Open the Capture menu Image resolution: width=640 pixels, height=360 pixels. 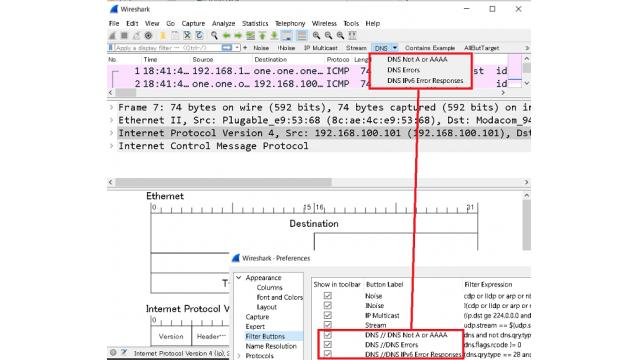pyautogui.click(x=193, y=23)
